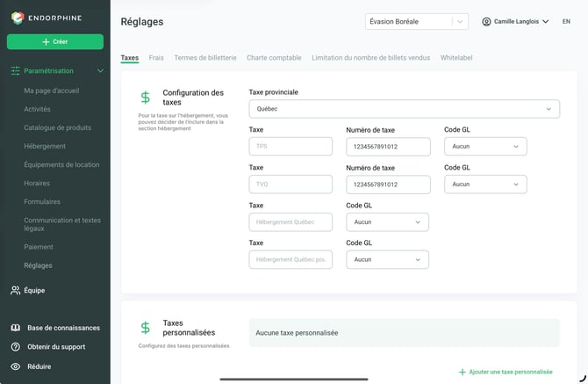The image size is (588, 384).
Task: Click the Paramétrisation sliders icon
Action: [16, 71]
